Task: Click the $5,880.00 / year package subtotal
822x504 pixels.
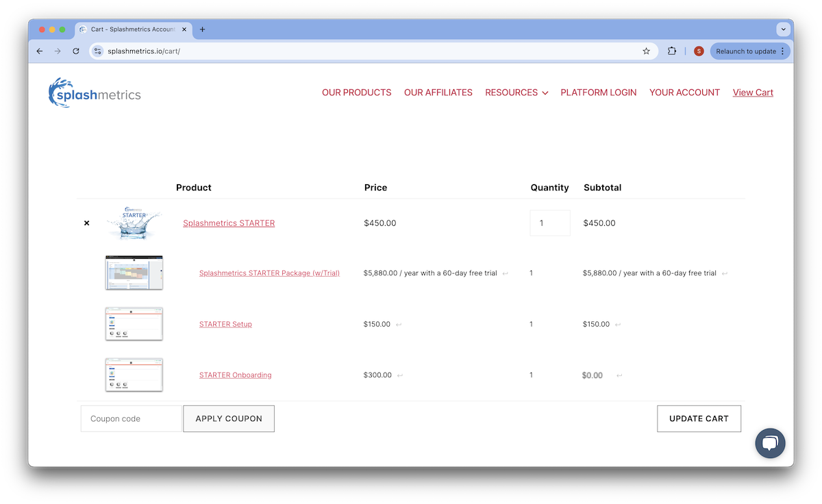Action: 649,273
